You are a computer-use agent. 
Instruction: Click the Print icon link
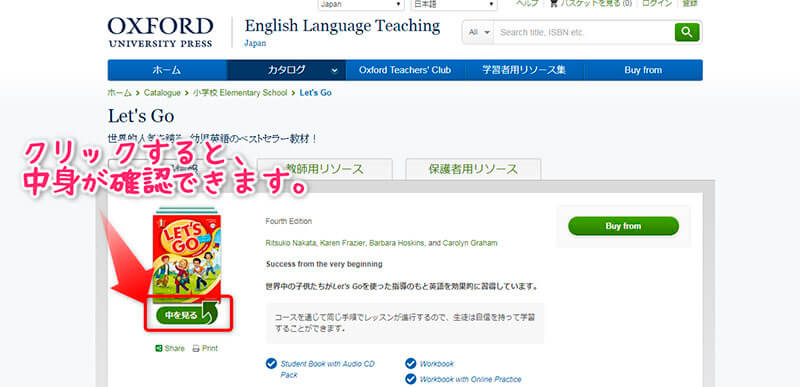click(x=205, y=348)
